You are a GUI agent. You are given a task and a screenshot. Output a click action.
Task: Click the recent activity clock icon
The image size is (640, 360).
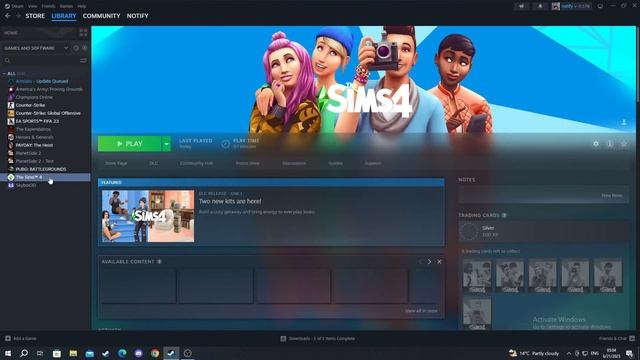click(76, 48)
